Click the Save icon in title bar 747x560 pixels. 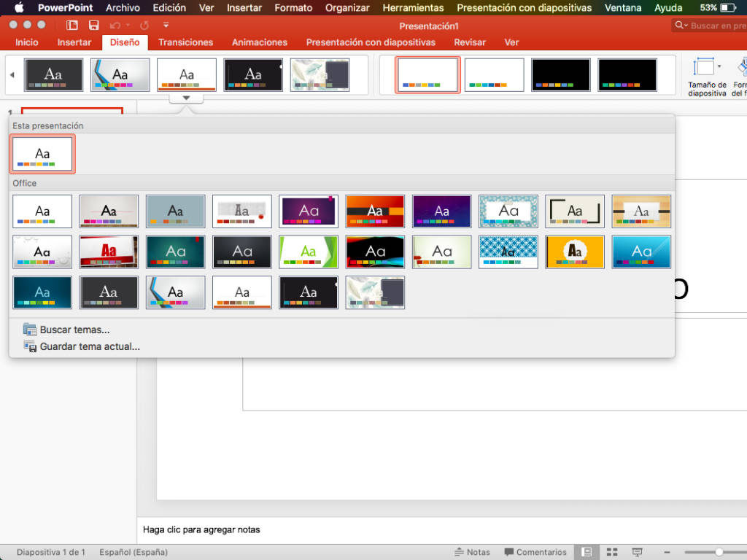[93, 26]
